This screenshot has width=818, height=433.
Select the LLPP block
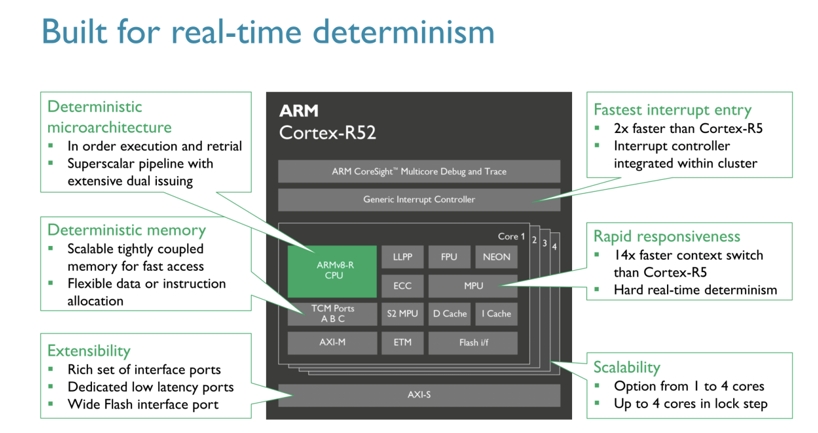tap(402, 257)
